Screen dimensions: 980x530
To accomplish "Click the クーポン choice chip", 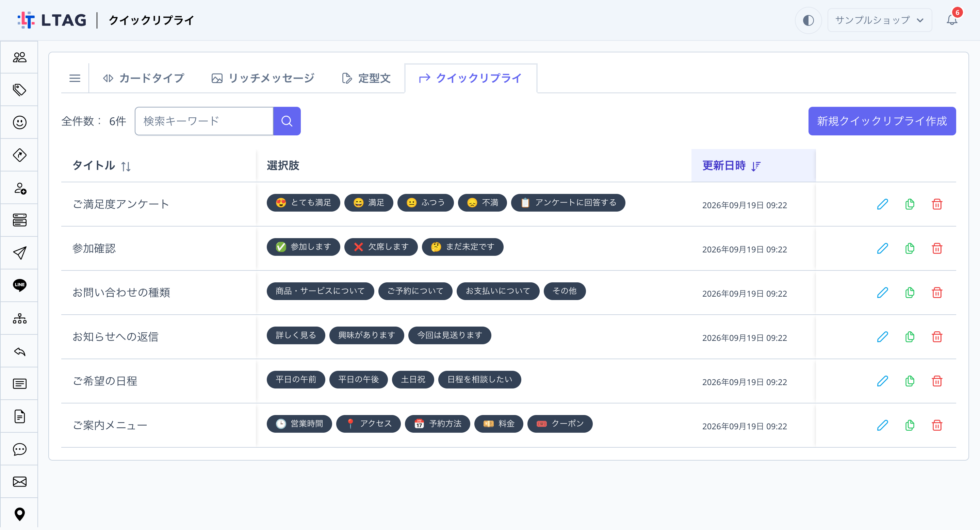I will (x=560, y=424).
